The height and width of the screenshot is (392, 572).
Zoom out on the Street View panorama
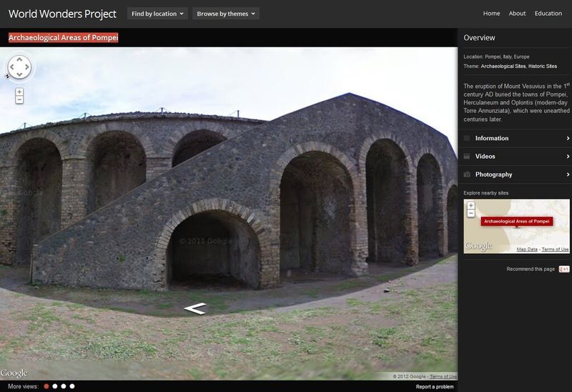click(19, 99)
